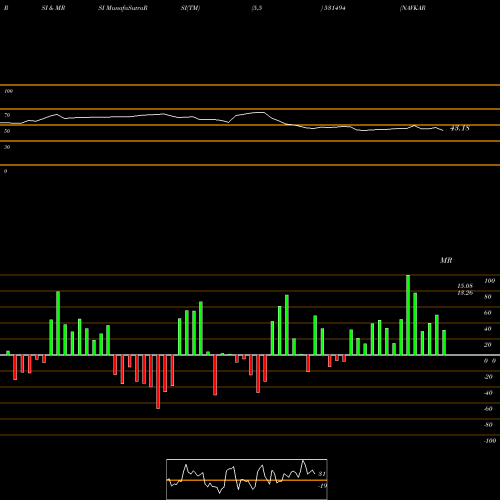
Task: Click the ') 531494' stock code text
Action: [x=333, y=8]
